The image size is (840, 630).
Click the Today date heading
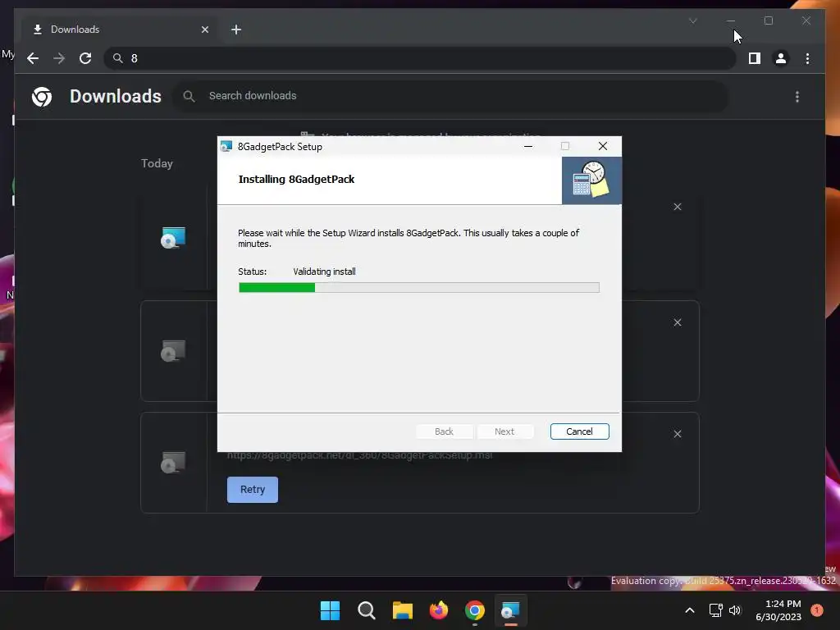pyautogui.click(x=157, y=163)
